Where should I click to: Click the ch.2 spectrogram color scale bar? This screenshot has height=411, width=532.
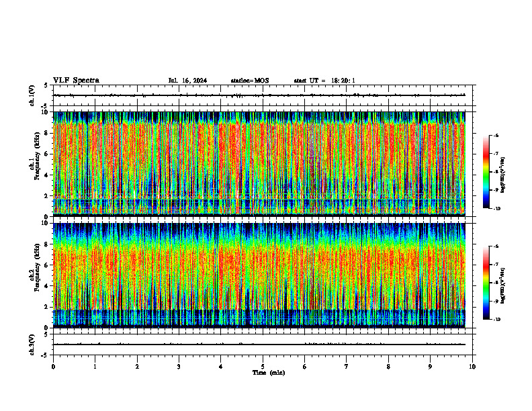486,283
